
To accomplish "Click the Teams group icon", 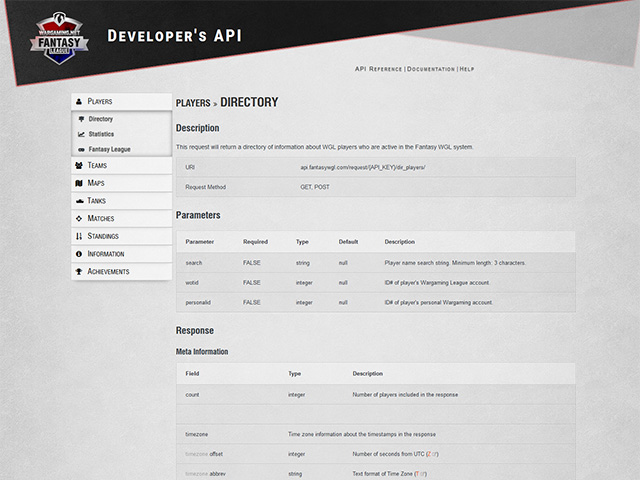I will 79,166.
